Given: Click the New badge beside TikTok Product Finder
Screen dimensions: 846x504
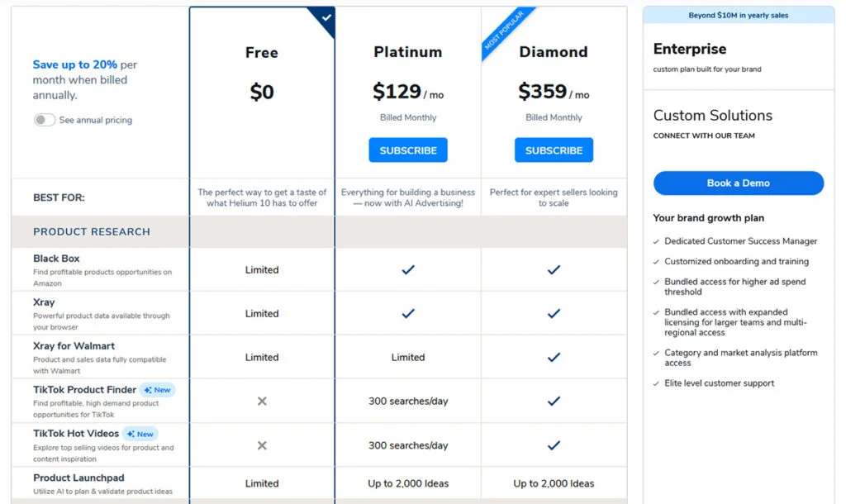Looking at the screenshot, I should [x=157, y=389].
